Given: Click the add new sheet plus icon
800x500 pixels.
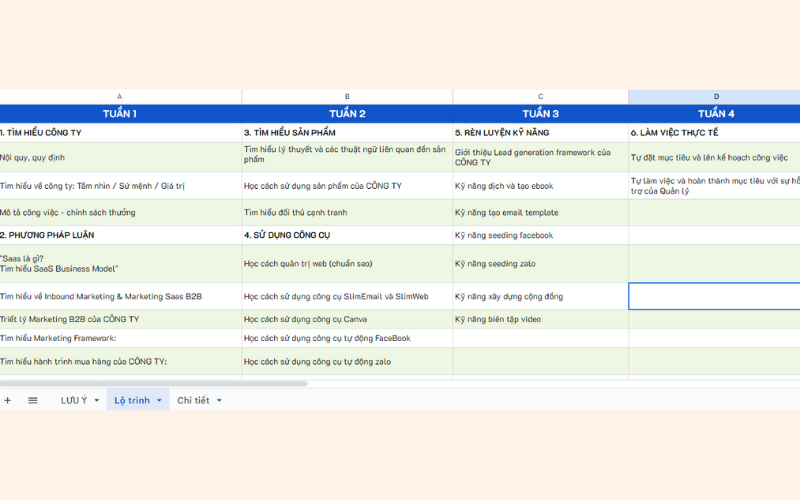Looking at the screenshot, I should pos(8,400).
